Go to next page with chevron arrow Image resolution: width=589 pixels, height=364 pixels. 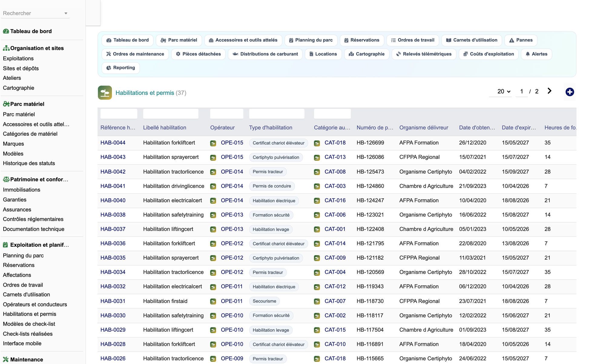(549, 91)
